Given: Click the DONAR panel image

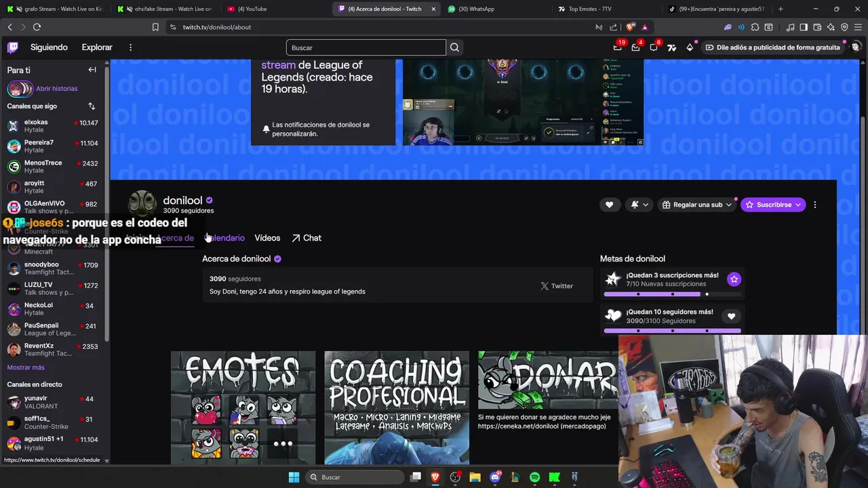Looking at the screenshot, I should click(548, 381).
